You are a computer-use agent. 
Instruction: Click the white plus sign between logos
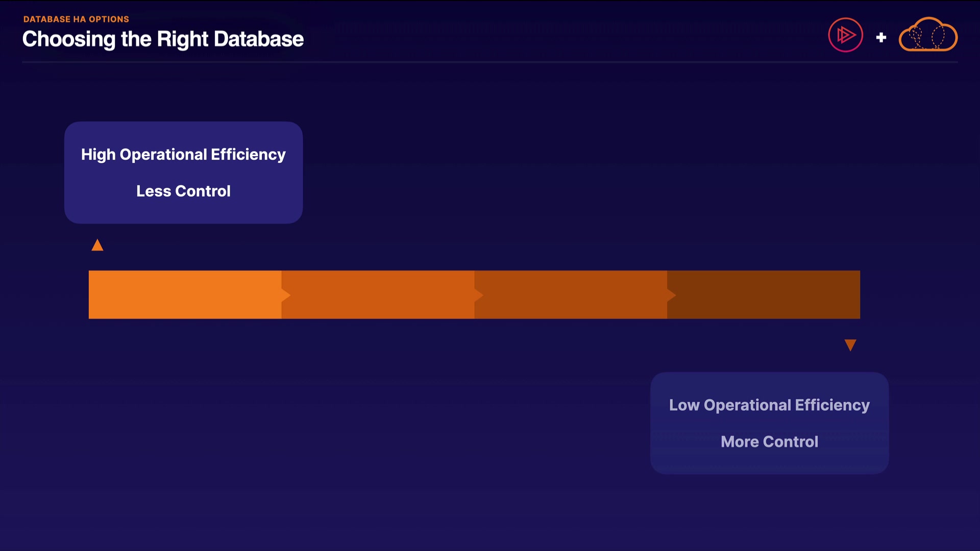coord(881,37)
